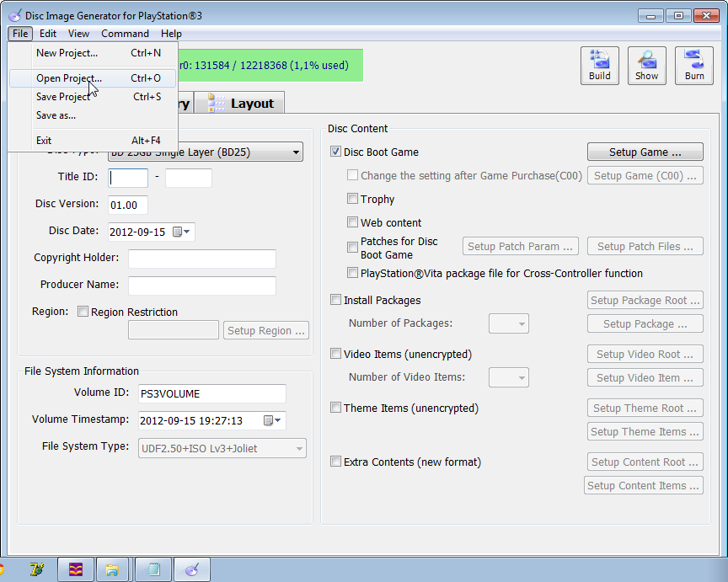Toggle the Region Restriction checkbox
The height and width of the screenshot is (582, 728).
[x=83, y=311]
